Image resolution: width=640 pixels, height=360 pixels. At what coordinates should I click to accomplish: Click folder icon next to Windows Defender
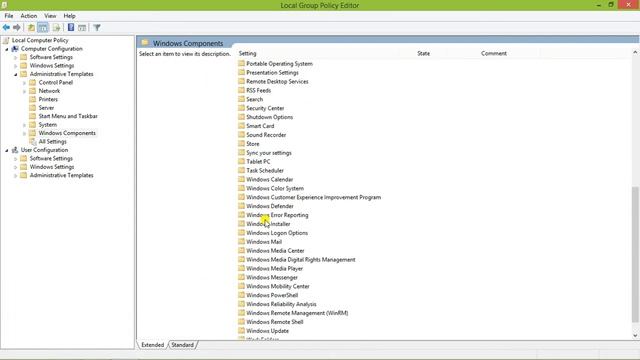[x=241, y=206]
